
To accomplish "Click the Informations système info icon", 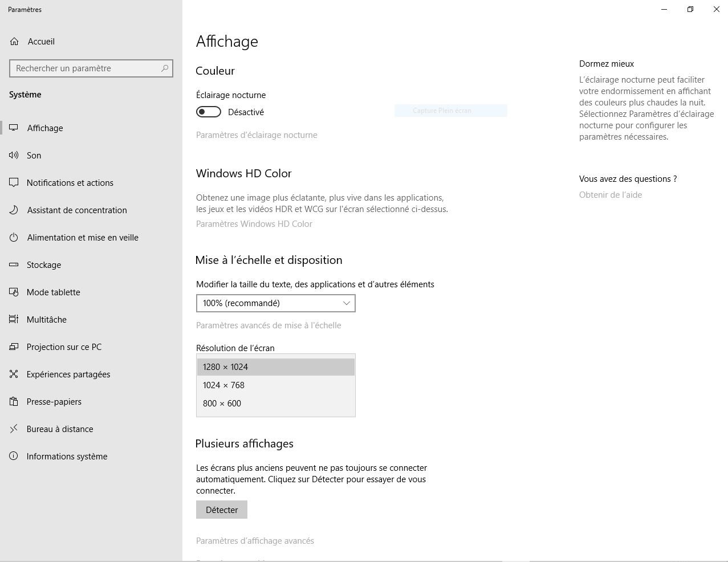I will [x=14, y=457].
